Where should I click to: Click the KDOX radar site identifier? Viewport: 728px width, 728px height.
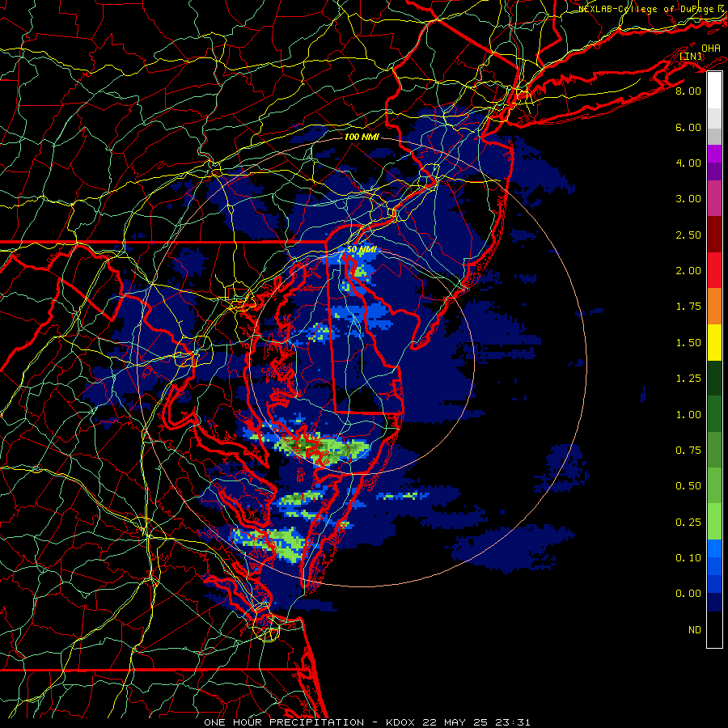[401, 722]
